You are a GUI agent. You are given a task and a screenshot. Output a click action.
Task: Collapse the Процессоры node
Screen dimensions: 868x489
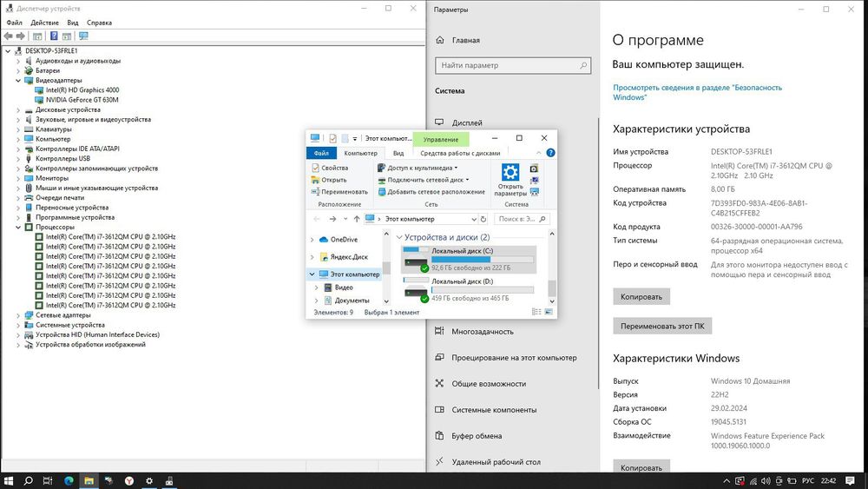click(x=18, y=227)
